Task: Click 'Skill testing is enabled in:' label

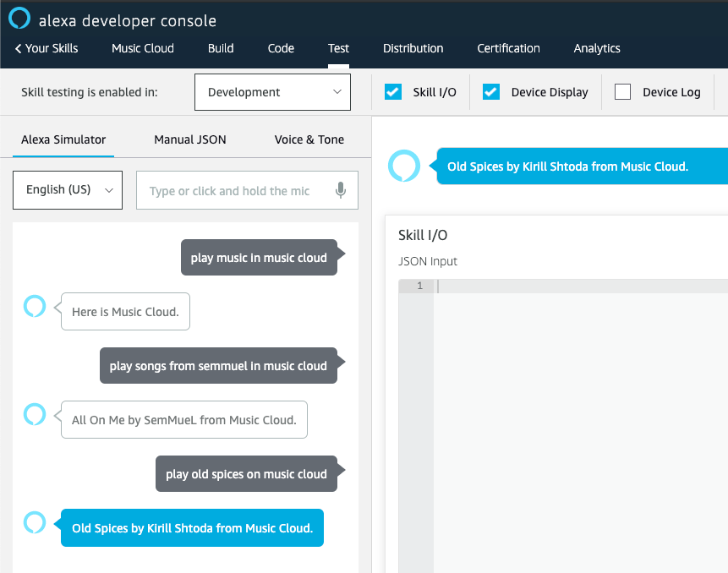Action: tap(89, 92)
